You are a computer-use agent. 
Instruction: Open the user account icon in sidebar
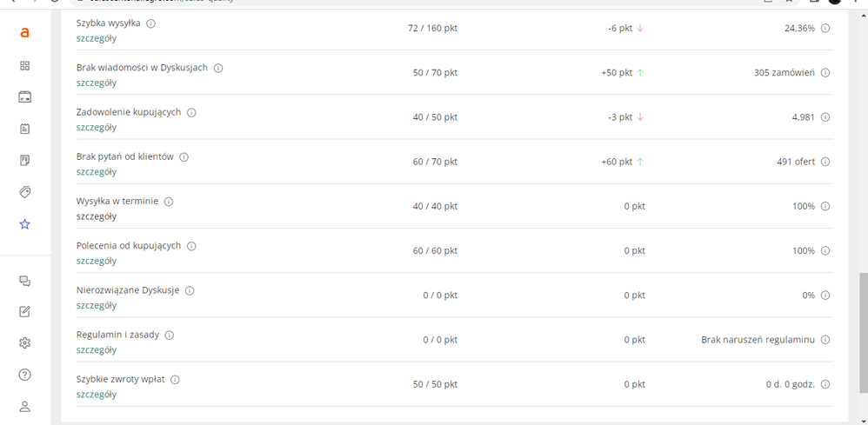click(24, 407)
